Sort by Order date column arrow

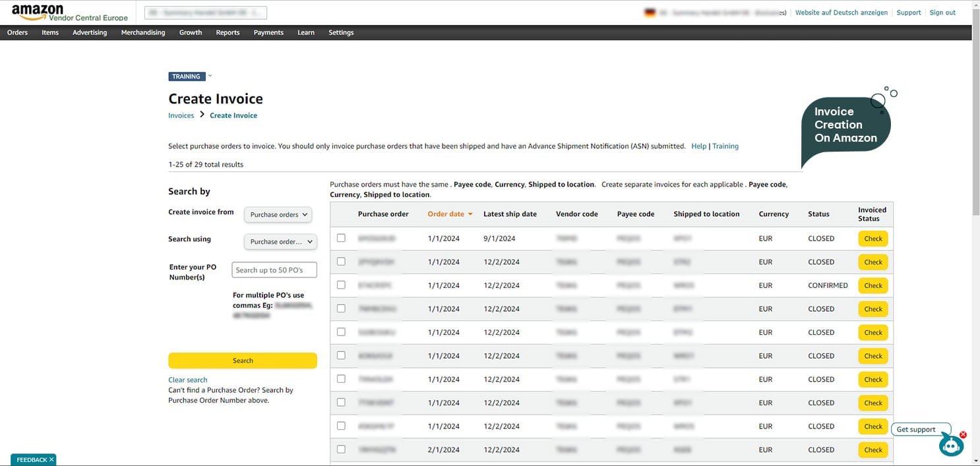point(470,214)
